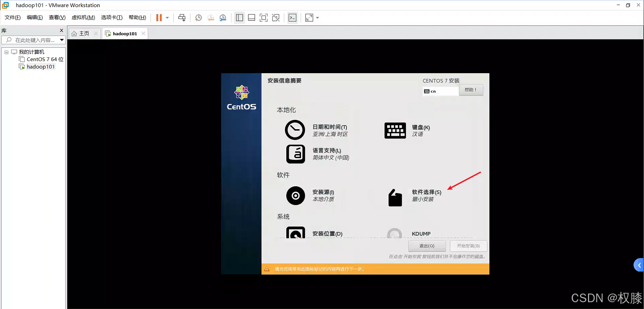Open the 编辑(E) menu
The width and height of the screenshot is (644, 309).
pos(35,18)
